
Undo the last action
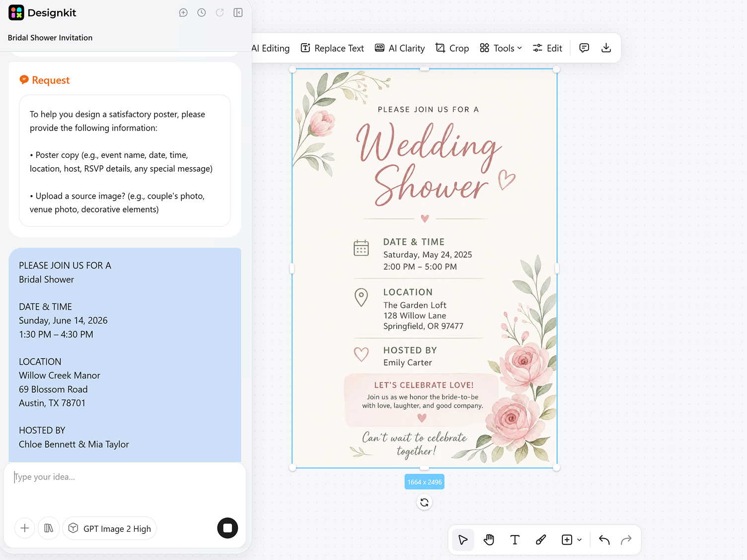[604, 540]
